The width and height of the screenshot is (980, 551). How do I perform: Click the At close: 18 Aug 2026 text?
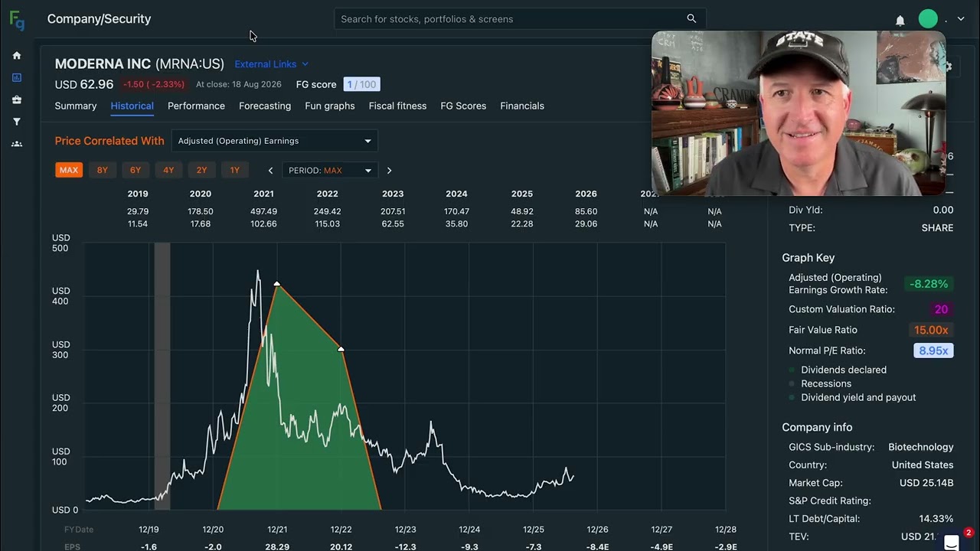tap(239, 84)
